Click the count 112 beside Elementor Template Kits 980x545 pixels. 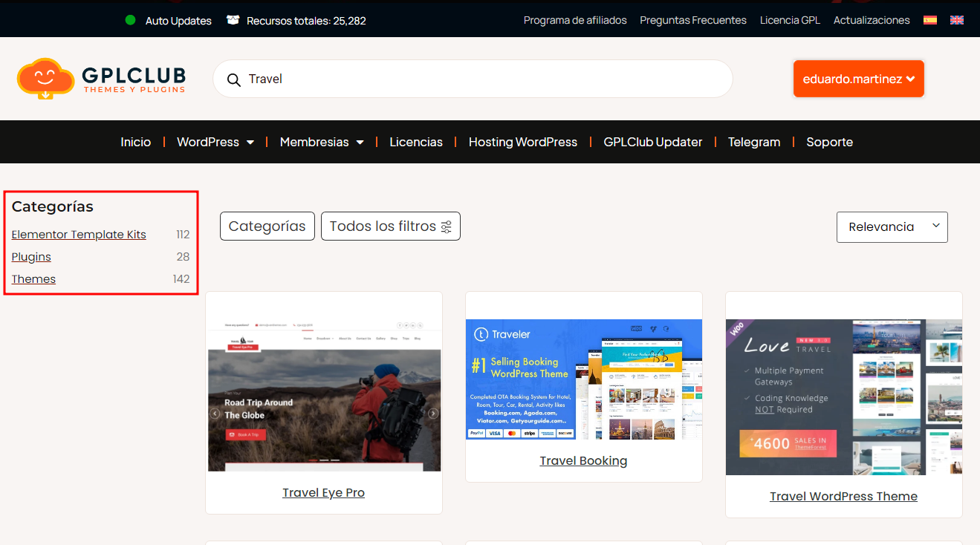coord(183,235)
